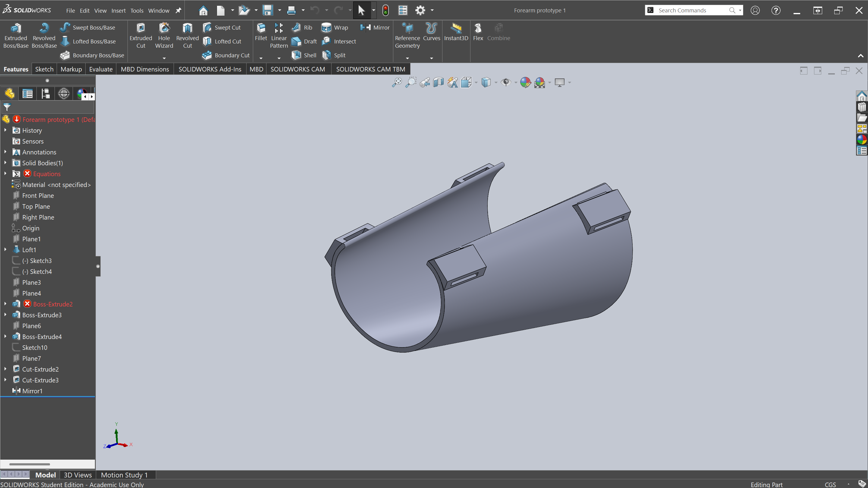Click Material <not specified> item

point(56,185)
